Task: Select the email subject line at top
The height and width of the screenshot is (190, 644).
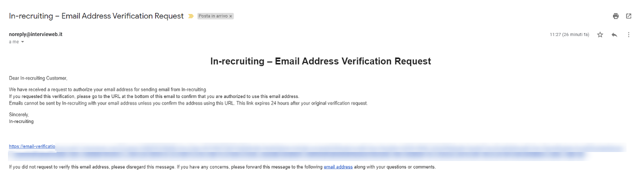Action: click(x=96, y=16)
